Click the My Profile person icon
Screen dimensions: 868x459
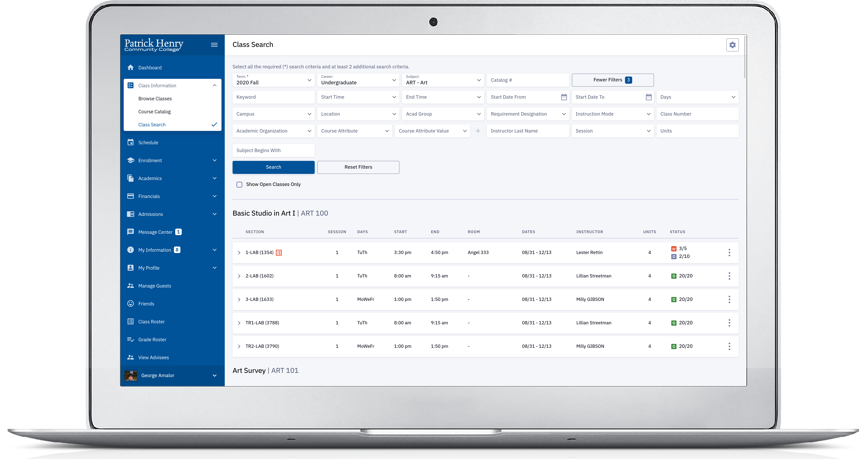pyautogui.click(x=130, y=267)
